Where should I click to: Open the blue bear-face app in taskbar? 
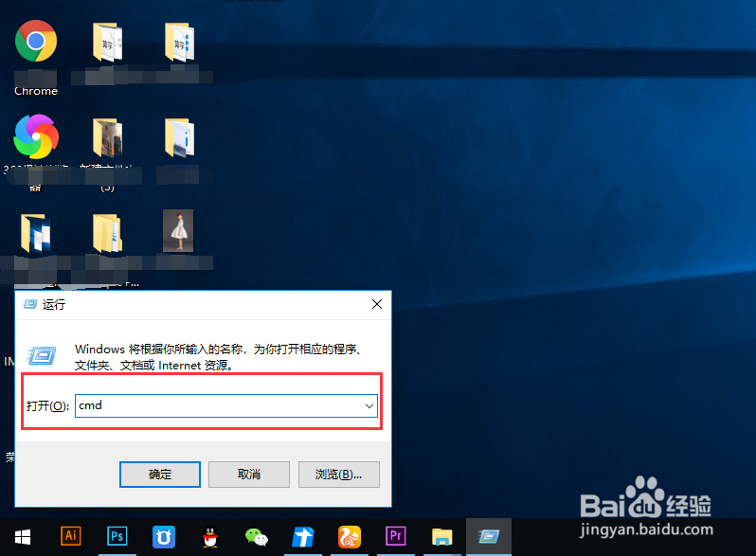[x=164, y=537]
